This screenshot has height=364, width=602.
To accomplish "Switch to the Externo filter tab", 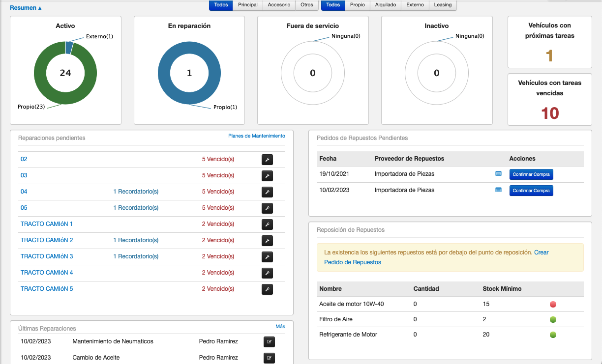I will pos(415,5).
